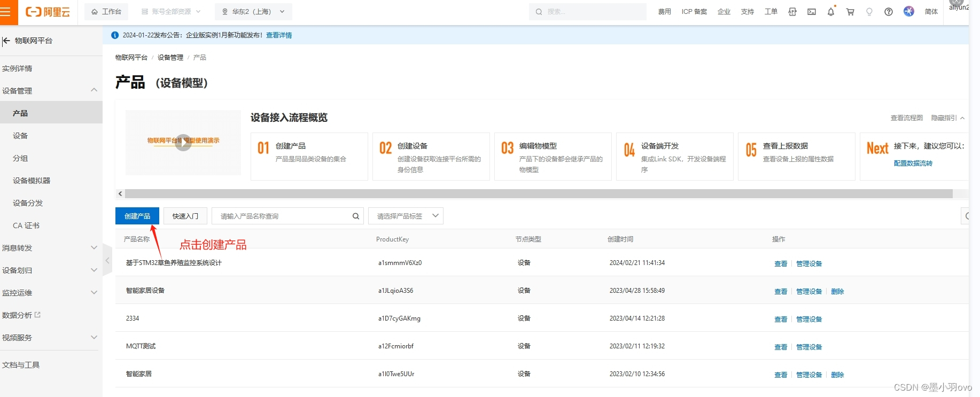
Task: Go to 物联网平台 breadcrumb
Action: pos(131,58)
